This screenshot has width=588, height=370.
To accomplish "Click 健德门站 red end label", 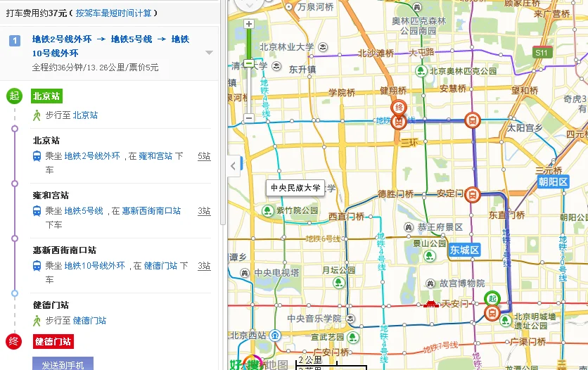I will pyautogui.click(x=53, y=341).
